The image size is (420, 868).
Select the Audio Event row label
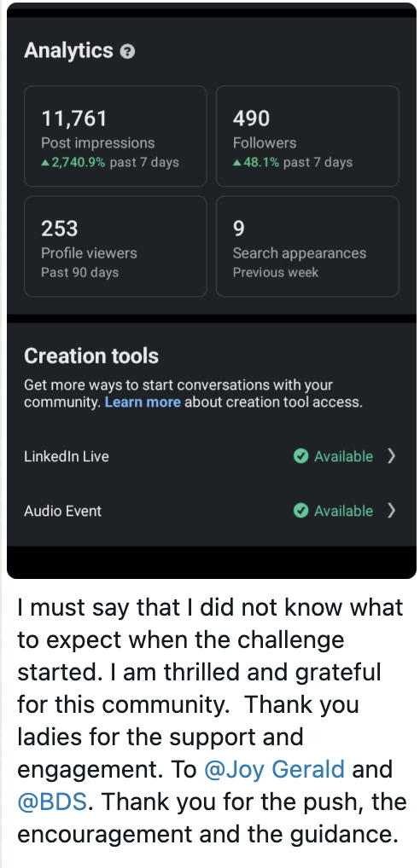point(62,511)
